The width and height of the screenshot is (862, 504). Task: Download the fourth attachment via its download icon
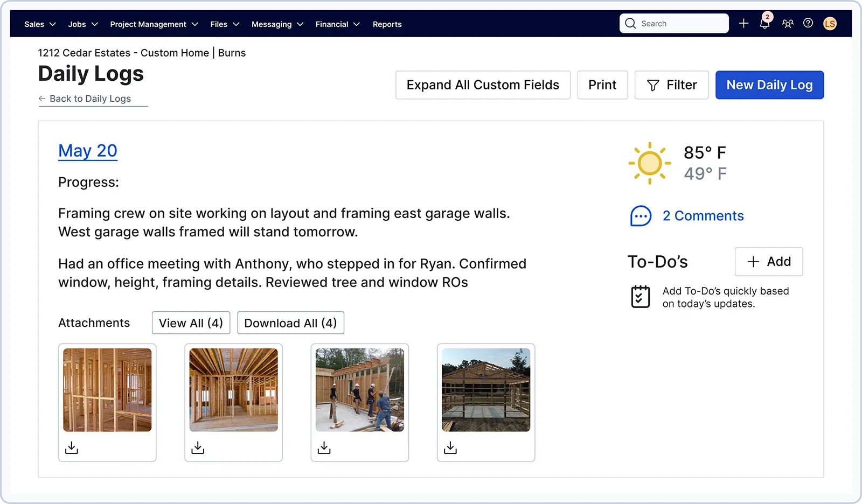pos(450,447)
